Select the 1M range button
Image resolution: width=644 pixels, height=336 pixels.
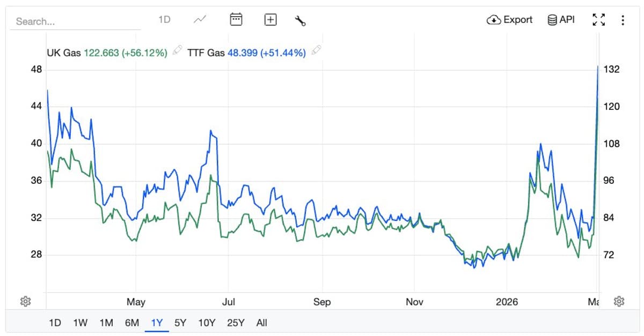coord(106,323)
